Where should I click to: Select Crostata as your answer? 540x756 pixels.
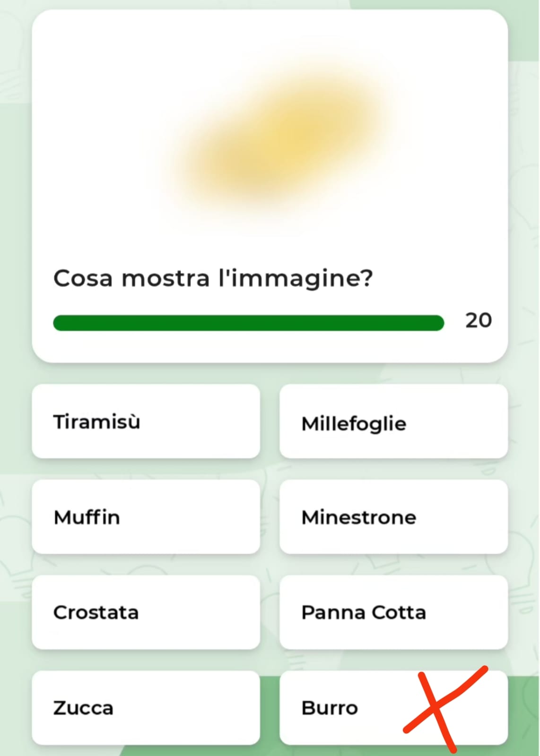(x=146, y=612)
